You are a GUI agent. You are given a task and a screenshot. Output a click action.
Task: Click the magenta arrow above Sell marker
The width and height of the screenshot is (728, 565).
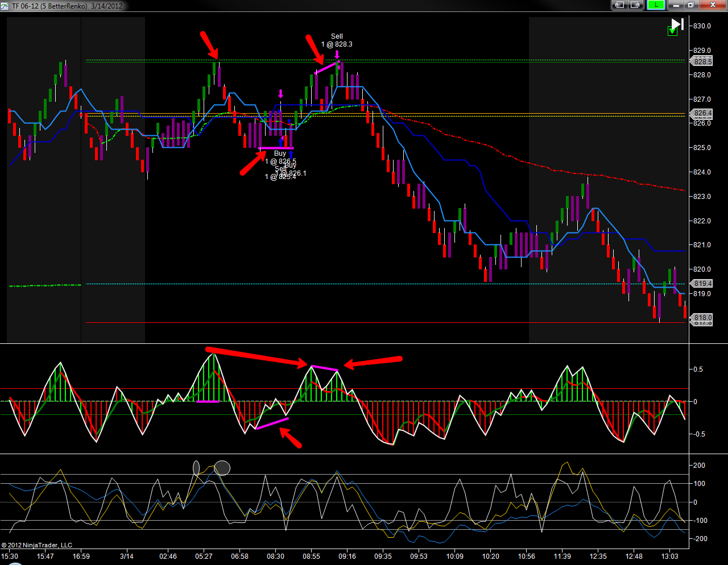coord(337,55)
